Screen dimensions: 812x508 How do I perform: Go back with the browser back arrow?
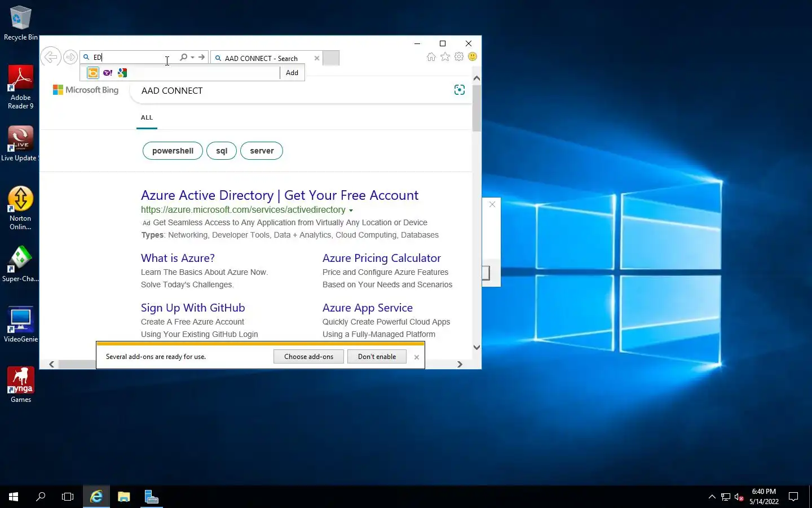(x=51, y=57)
